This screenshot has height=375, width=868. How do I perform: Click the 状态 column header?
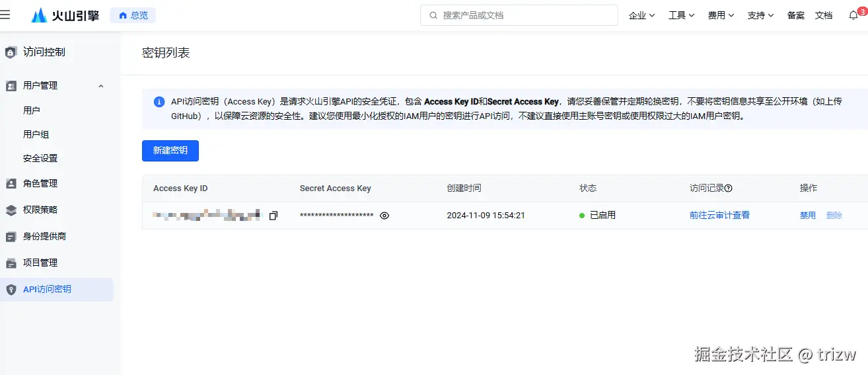[588, 188]
